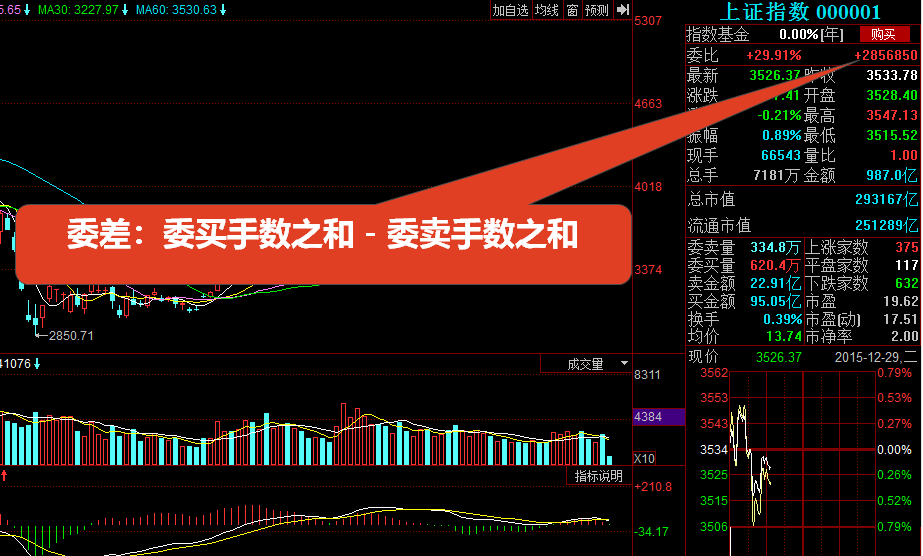Click the 平盘家数 value 117
Viewport: 923px width, 556px height.
click(x=907, y=265)
